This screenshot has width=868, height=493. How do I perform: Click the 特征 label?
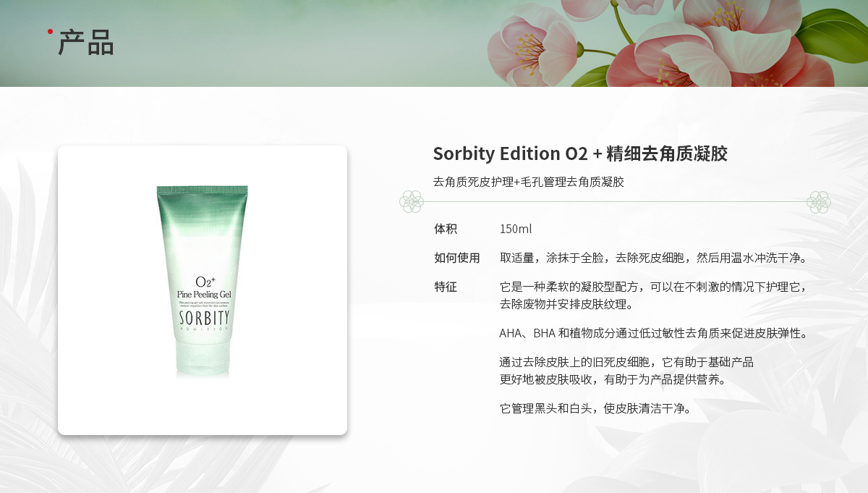click(x=446, y=287)
